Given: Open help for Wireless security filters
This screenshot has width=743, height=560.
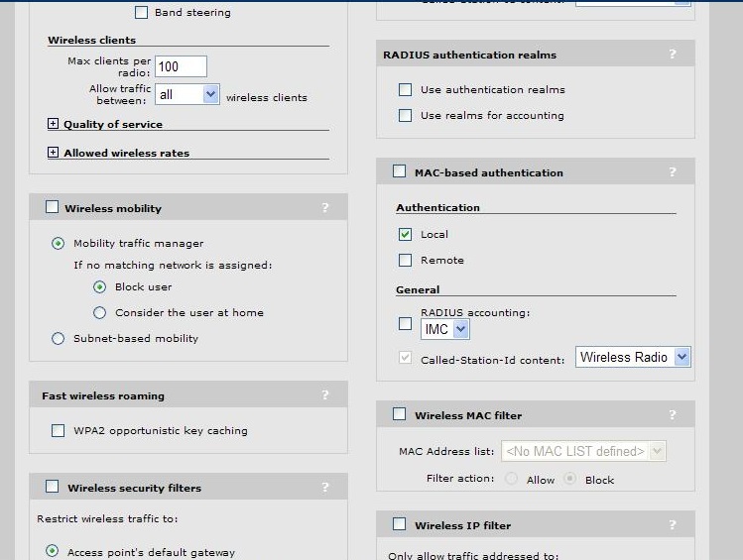Looking at the screenshot, I should click(x=325, y=488).
